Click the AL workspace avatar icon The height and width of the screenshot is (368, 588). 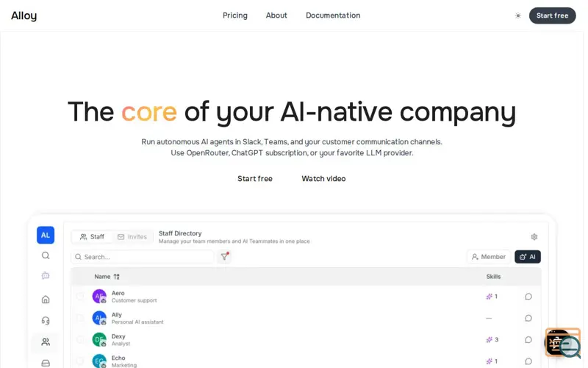(46, 235)
